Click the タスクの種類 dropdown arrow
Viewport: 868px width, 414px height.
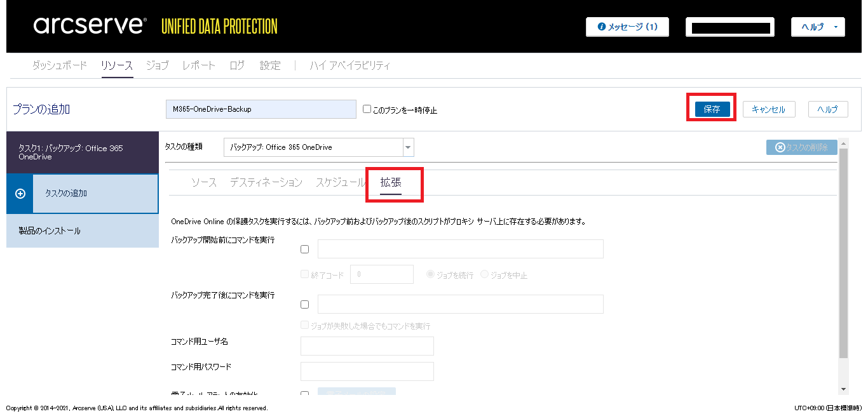409,147
